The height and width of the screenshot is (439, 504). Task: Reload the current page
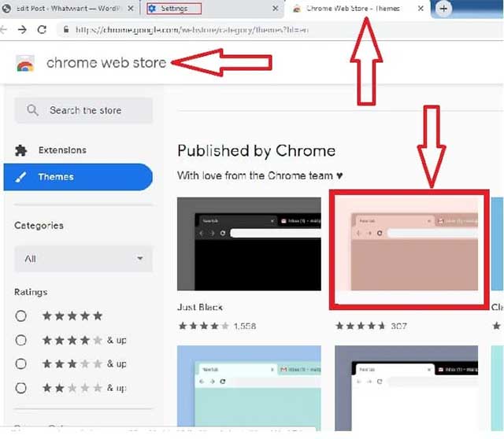[42, 30]
